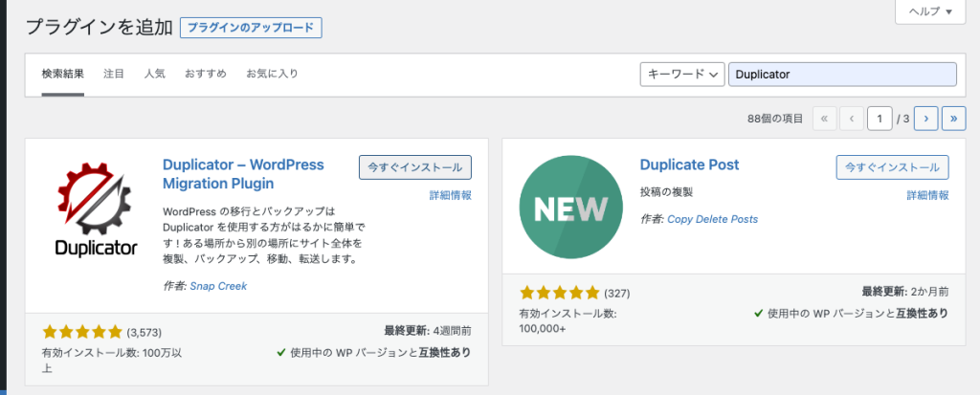Jump to last page with » button
Viewport: 980px width, 395px height.
click(954, 119)
